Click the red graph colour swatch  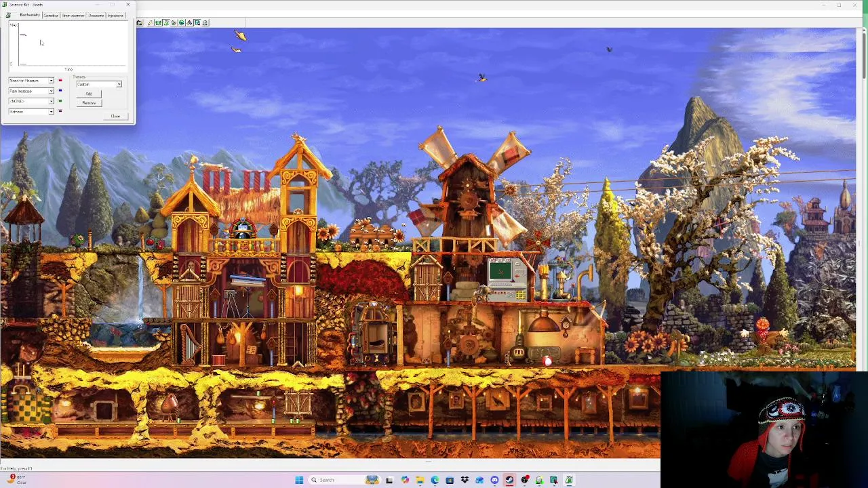click(60, 80)
